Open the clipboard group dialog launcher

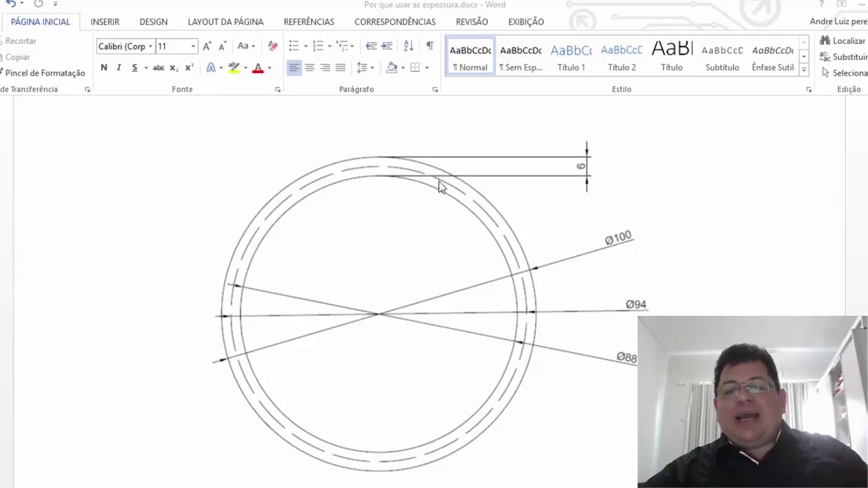tap(87, 89)
